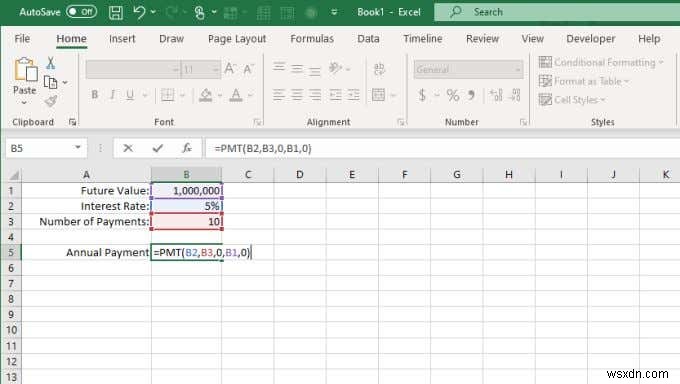
Task: Open the font name combo box
Action: [132, 69]
